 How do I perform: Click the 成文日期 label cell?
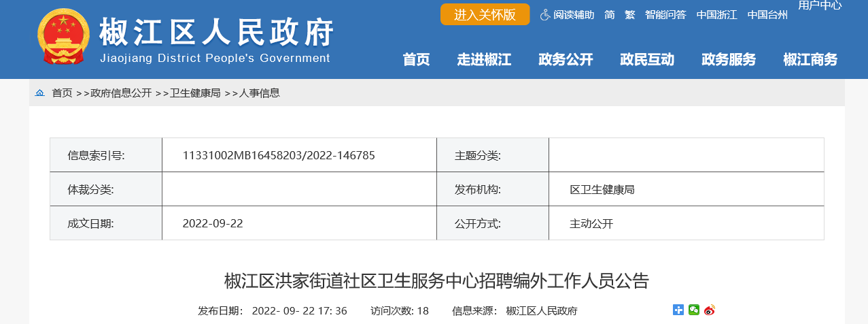pyautogui.click(x=106, y=223)
